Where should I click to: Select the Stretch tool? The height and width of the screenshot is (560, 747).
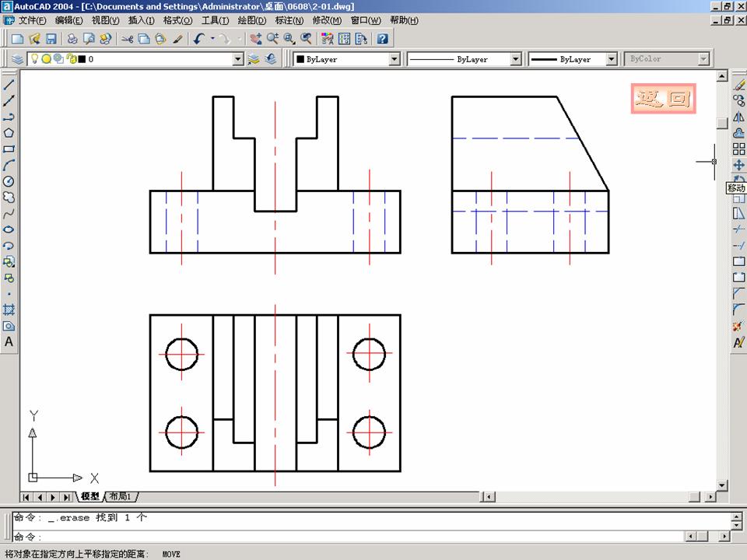(x=739, y=213)
